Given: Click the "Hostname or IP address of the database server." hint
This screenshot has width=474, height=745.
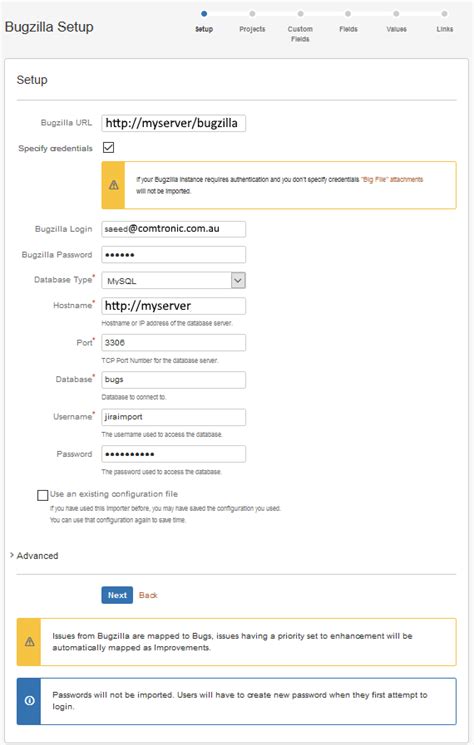Looking at the screenshot, I should 167,323.
